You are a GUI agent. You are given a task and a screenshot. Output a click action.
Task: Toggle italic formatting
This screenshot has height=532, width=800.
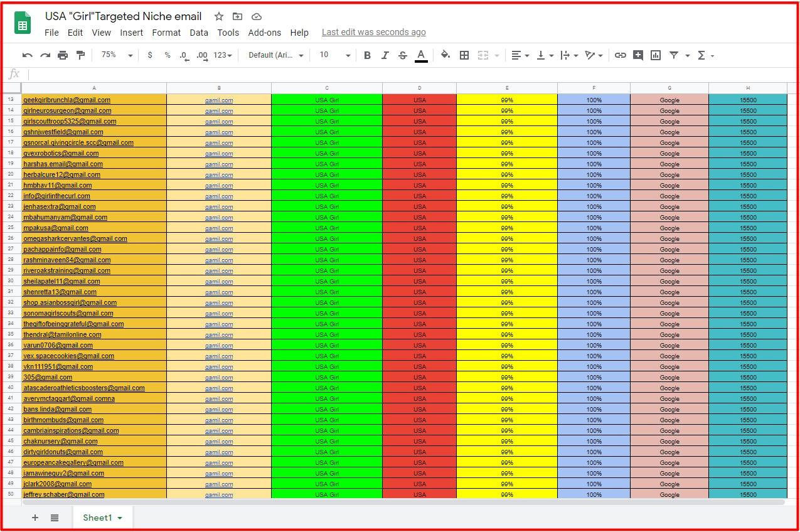pos(385,55)
